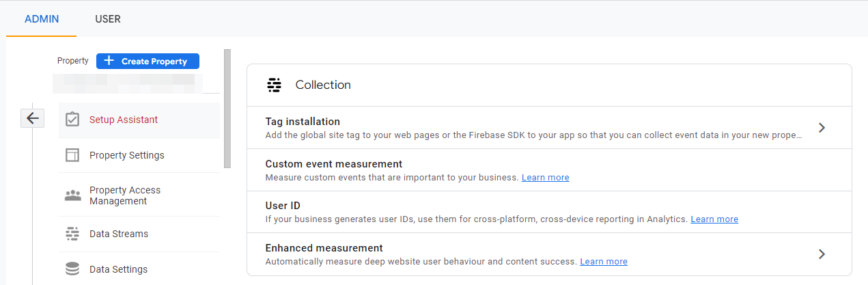Click the back arrow collapse button
The height and width of the screenshot is (285, 868).
pos(32,118)
